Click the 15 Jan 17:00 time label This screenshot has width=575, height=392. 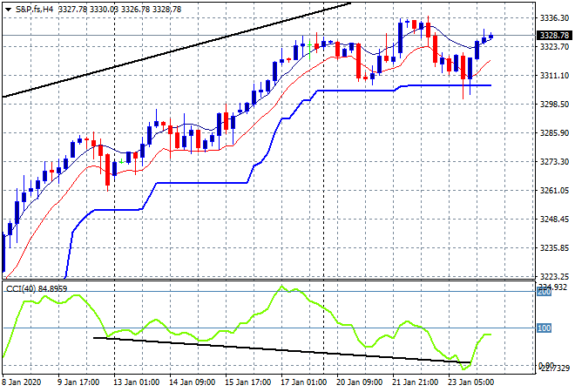click(247, 382)
